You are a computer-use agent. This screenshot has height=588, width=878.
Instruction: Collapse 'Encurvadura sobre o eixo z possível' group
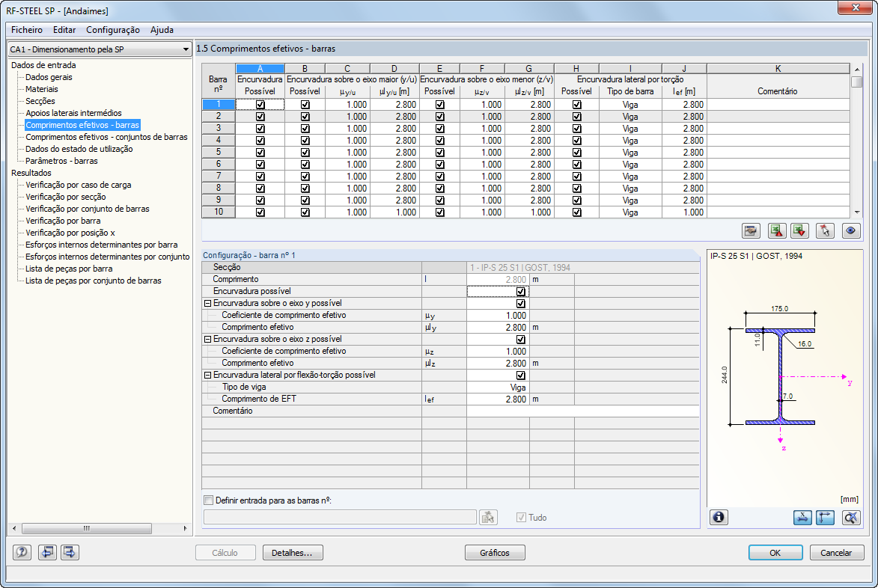click(207, 339)
